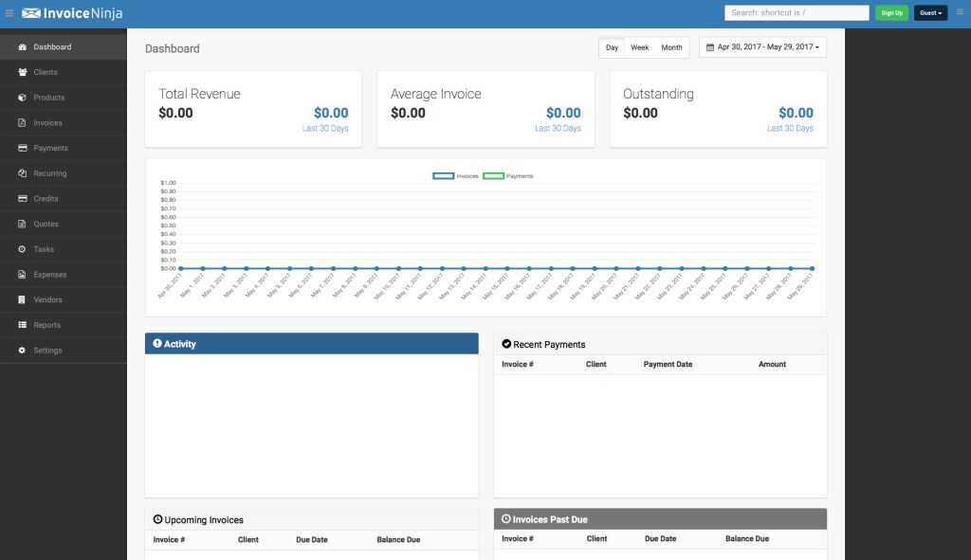Click the Settings gear icon
971x560 pixels.
pos(23,351)
